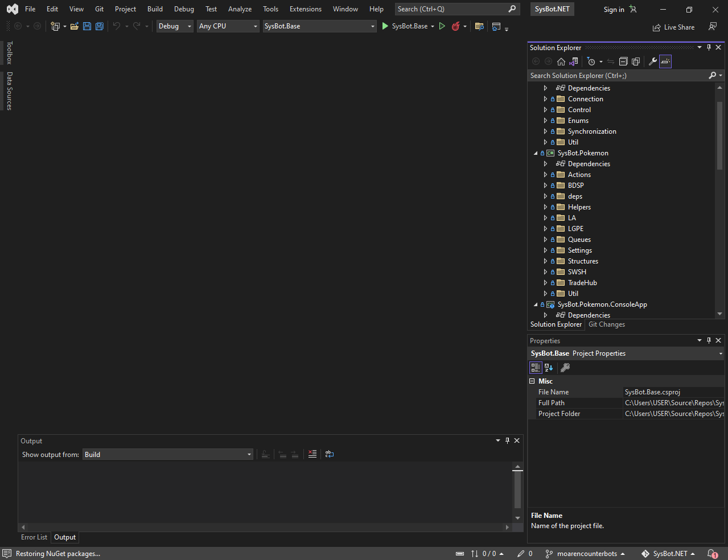This screenshot has width=728, height=560.
Task: Select Alphabetical sort in Properties panel
Action: click(x=549, y=368)
